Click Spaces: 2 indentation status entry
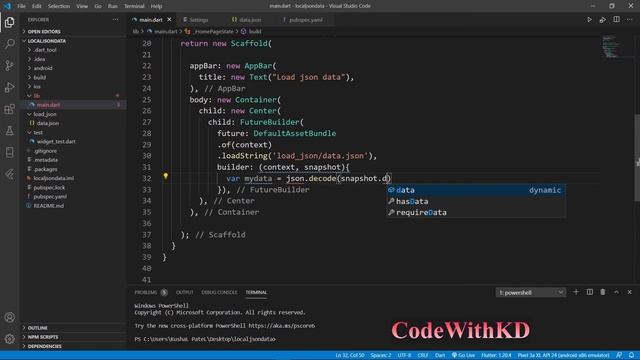The height and width of the screenshot is (360, 640). click(x=381, y=355)
